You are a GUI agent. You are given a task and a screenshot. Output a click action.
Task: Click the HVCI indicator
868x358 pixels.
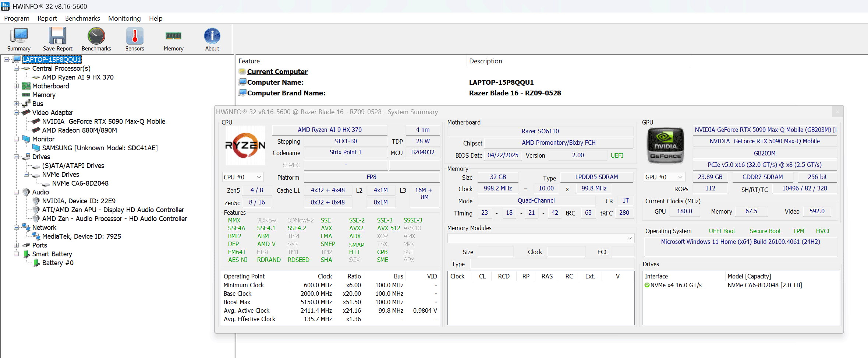(823, 231)
